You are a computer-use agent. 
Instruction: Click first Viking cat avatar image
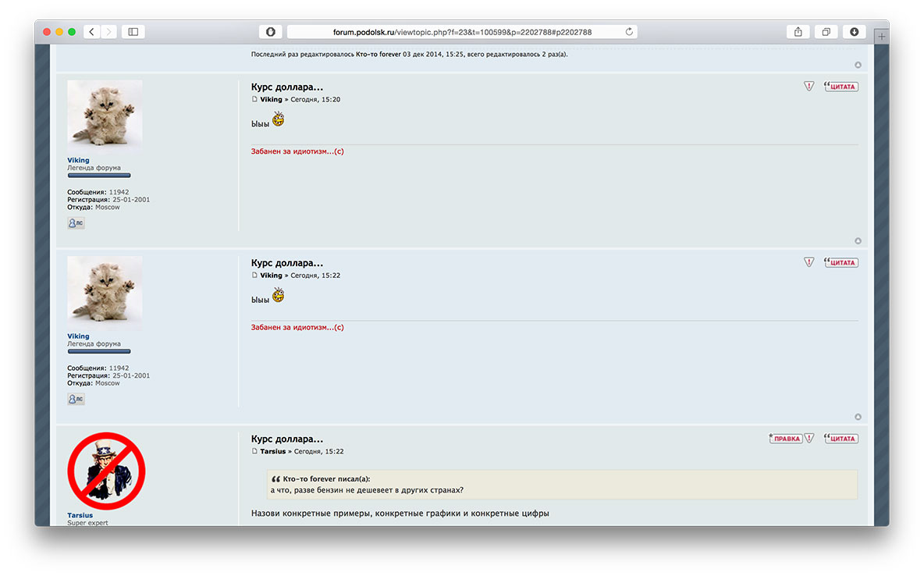coord(105,114)
